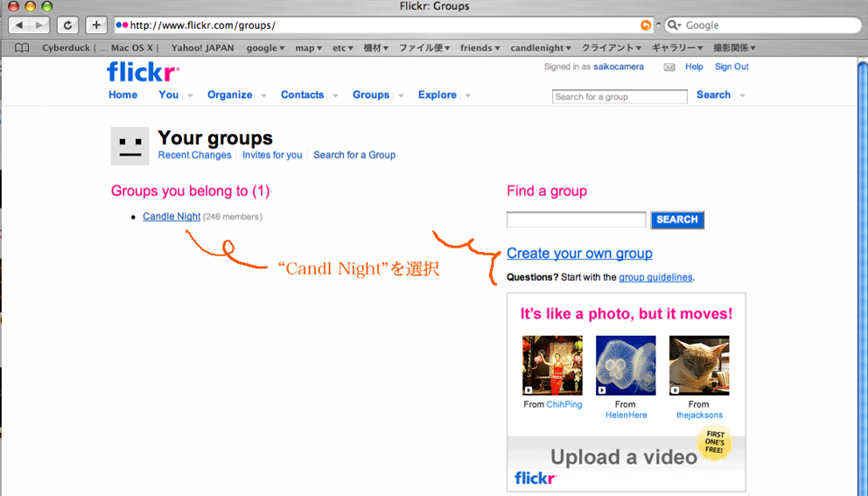Open the google bookmarks folder

coord(265,48)
